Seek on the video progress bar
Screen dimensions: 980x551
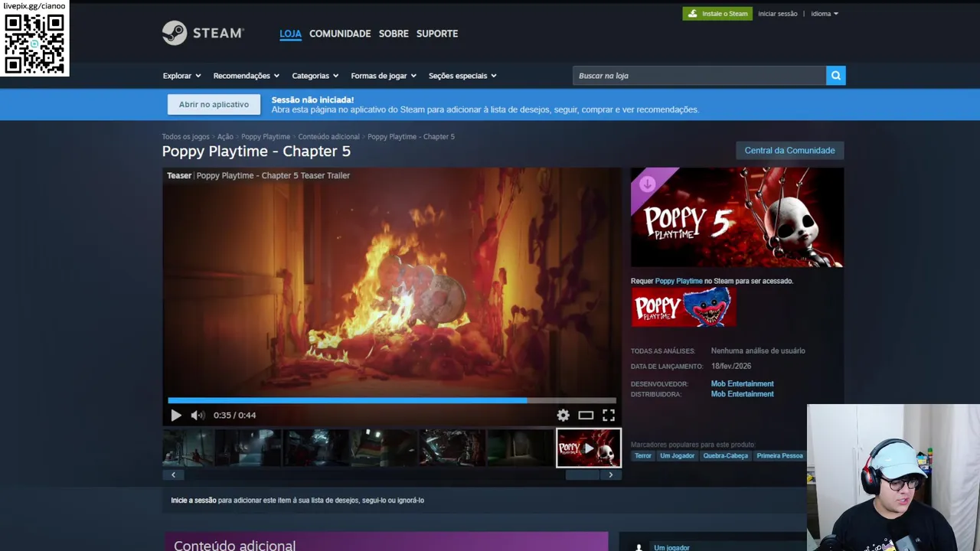pos(392,400)
